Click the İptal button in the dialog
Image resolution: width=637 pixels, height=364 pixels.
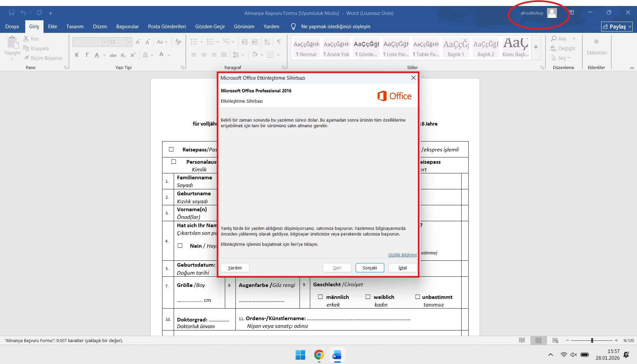pos(403,268)
